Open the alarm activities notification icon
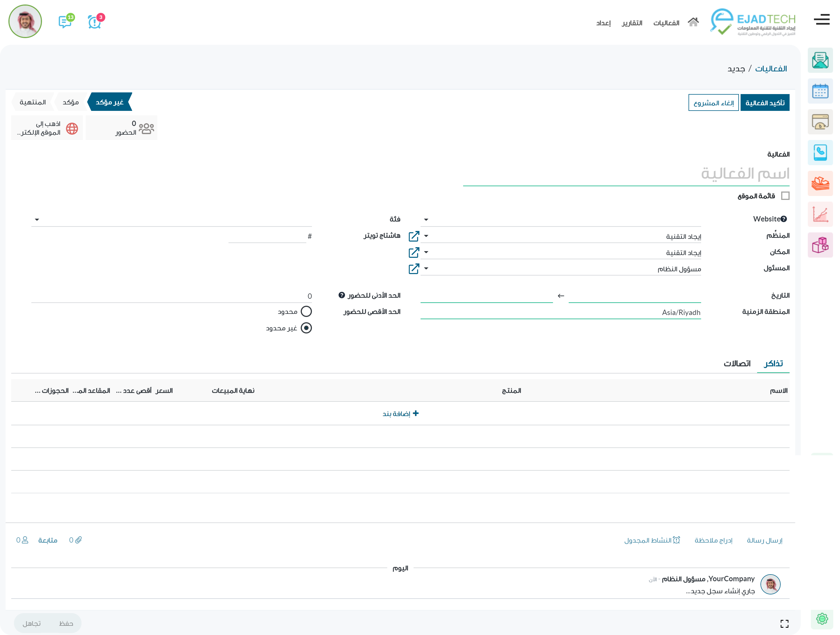 tap(95, 22)
